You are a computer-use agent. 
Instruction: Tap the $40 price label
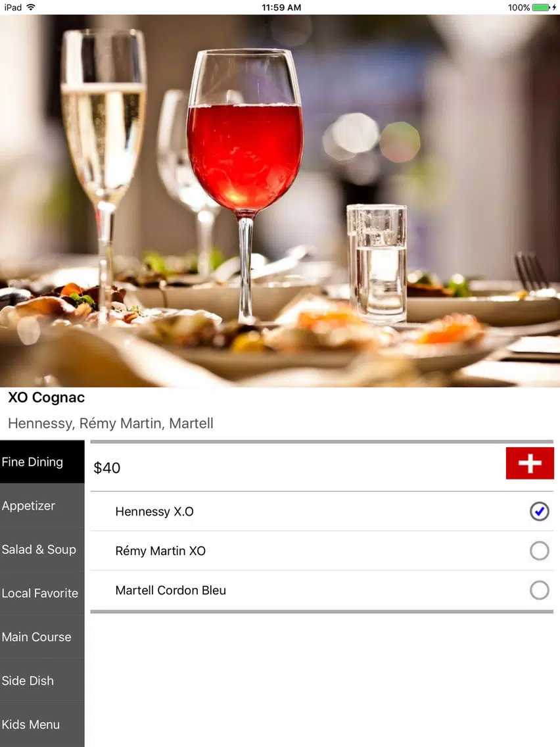pos(106,468)
